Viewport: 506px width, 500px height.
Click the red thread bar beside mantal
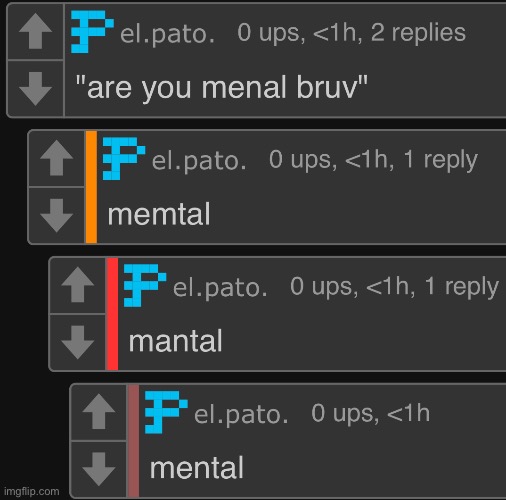[112, 314]
